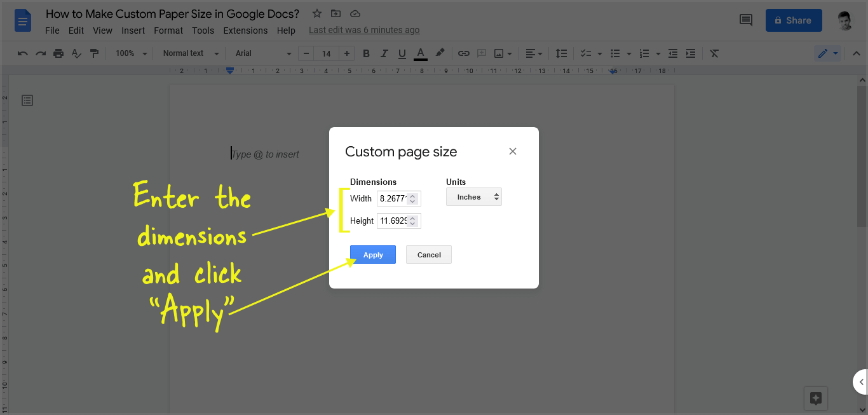Open the Units dropdown showing Inches
Viewport: 868px width, 415px height.
[x=473, y=196]
